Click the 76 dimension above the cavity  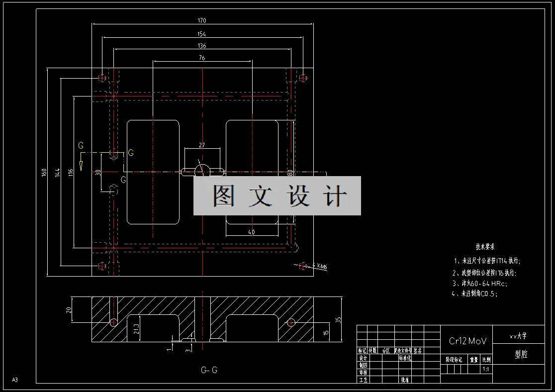pyautogui.click(x=202, y=58)
